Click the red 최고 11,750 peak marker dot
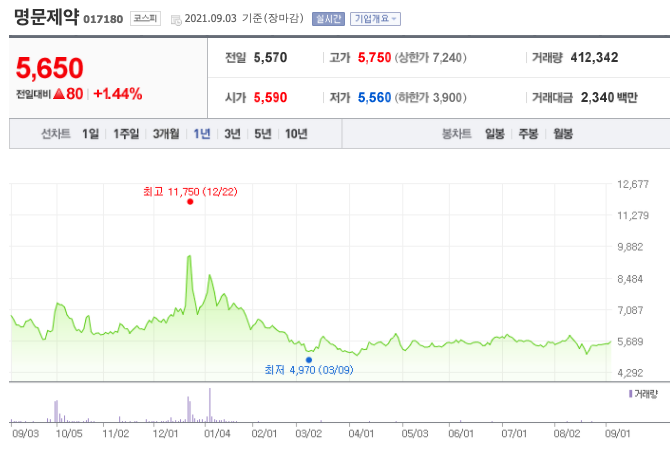This screenshot has width=670, height=457. click(190, 202)
